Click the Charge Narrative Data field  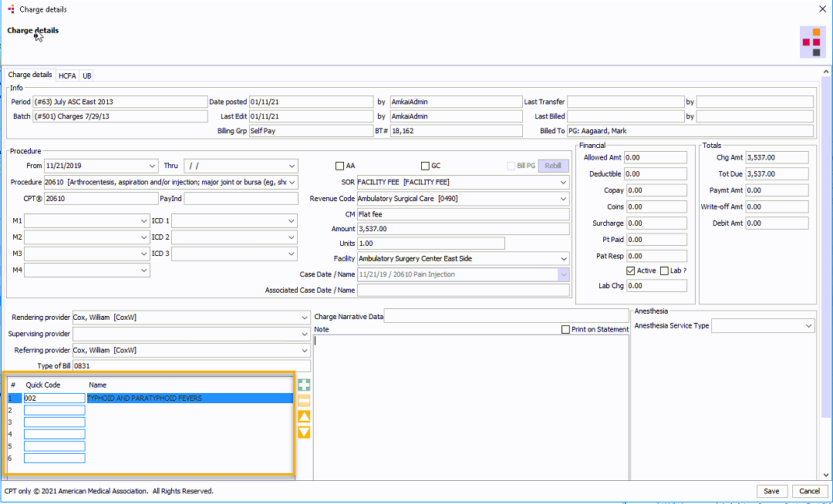(506, 317)
